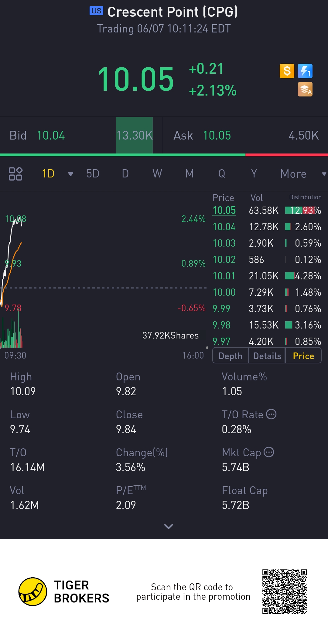Click the T/O Rate info icon
Image resolution: width=328 pixels, height=644 pixels.
click(x=271, y=414)
